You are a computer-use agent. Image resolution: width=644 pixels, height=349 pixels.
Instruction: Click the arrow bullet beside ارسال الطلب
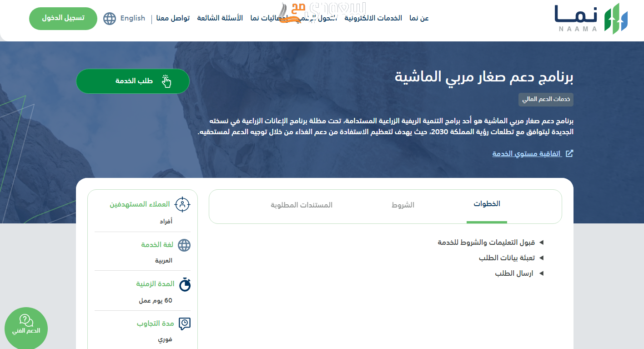[x=541, y=273]
